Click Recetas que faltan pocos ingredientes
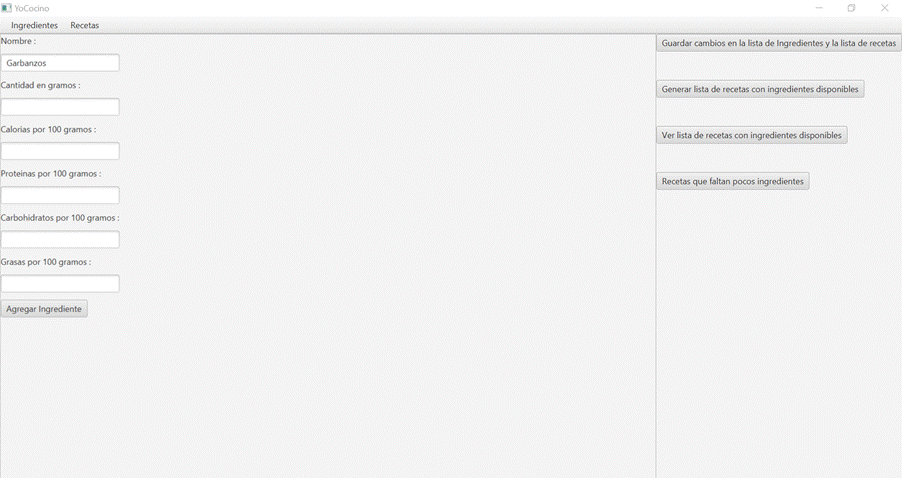This screenshot has height=478, width=902. click(732, 181)
